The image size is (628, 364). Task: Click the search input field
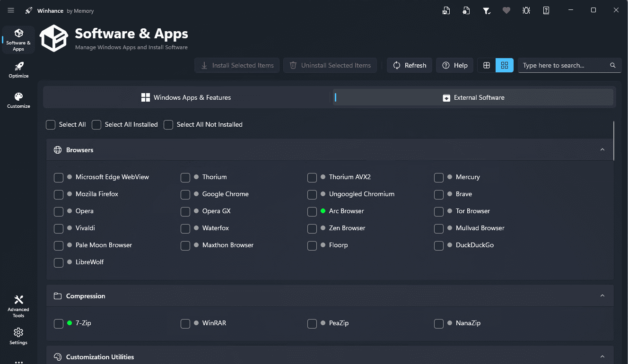pyautogui.click(x=563, y=65)
